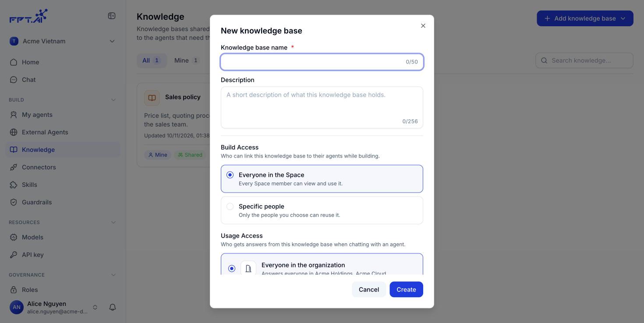Viewport: 644px width, 323px height.
Task: Click the 0/50 character counter
Action: (412, 62)
